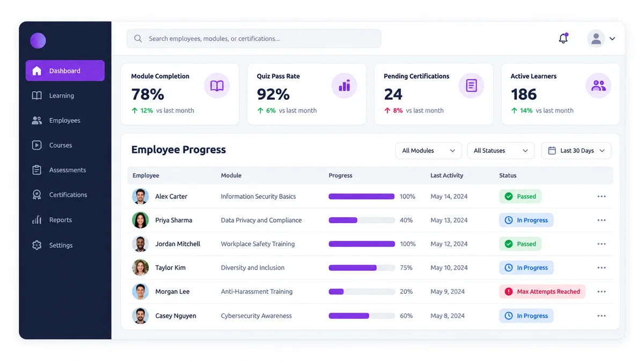Screen dimensions: 644x362
Task: Sort by the Status column header
Action: pos(508,175)
